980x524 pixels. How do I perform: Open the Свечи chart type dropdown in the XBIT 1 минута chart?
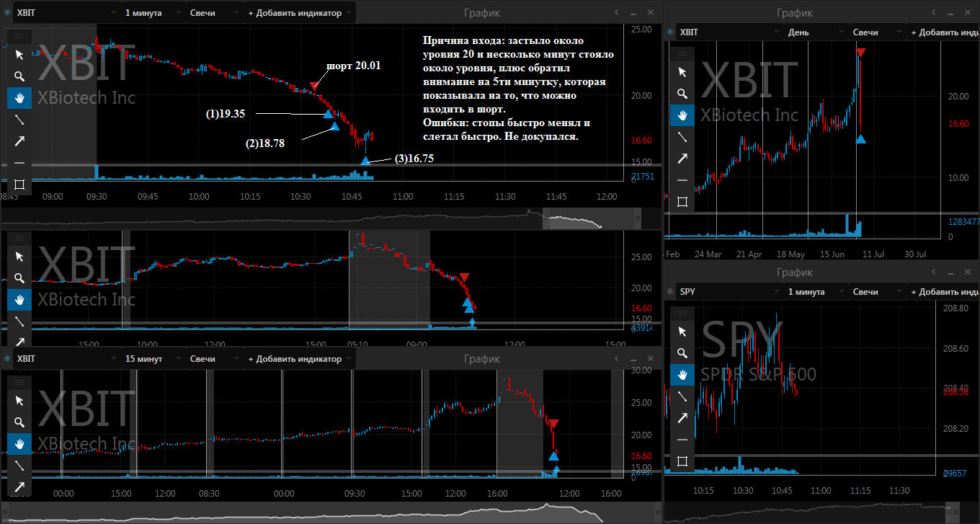(213, 13)
